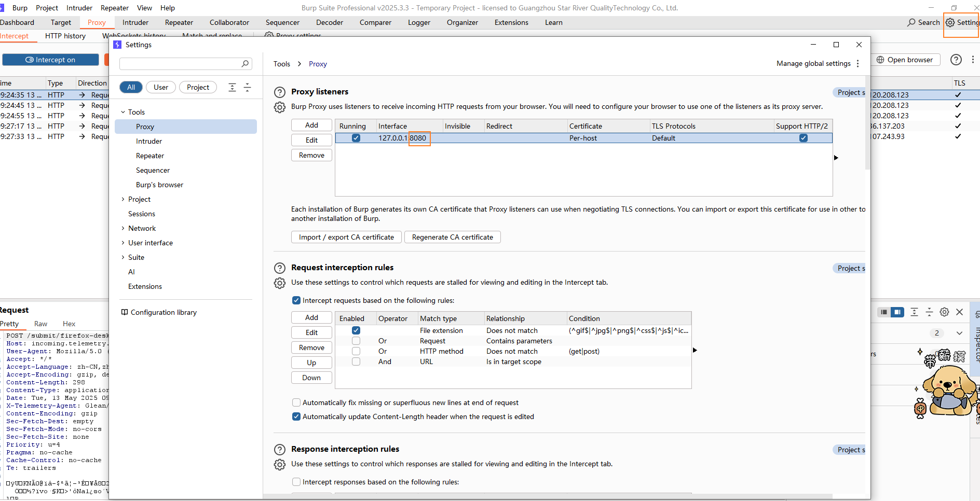This screenshot has height=501, width=980.
Task: Expand the Network settings tree node
Action: click(x=123, y=228)
